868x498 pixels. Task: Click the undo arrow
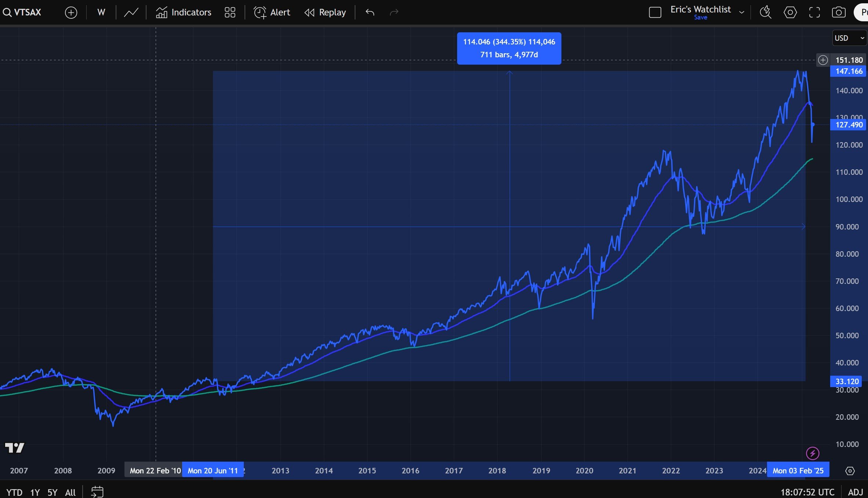pos(370,12)
